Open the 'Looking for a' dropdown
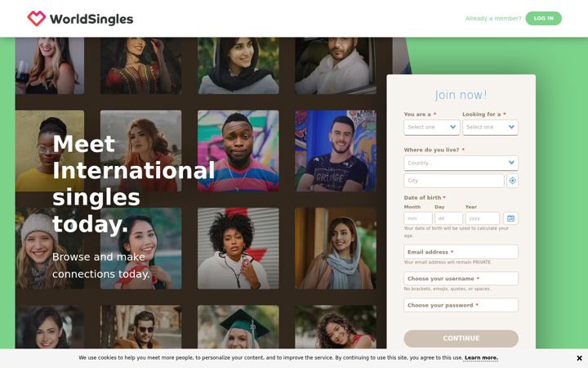This screenshot has height=368, width=588. (x=490, y=128)
